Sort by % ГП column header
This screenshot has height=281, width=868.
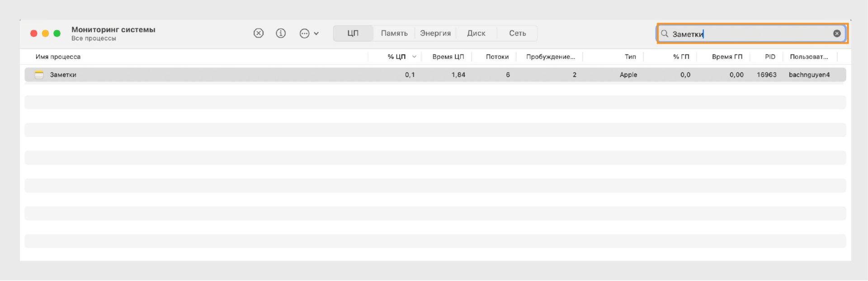tap(681, 57)
